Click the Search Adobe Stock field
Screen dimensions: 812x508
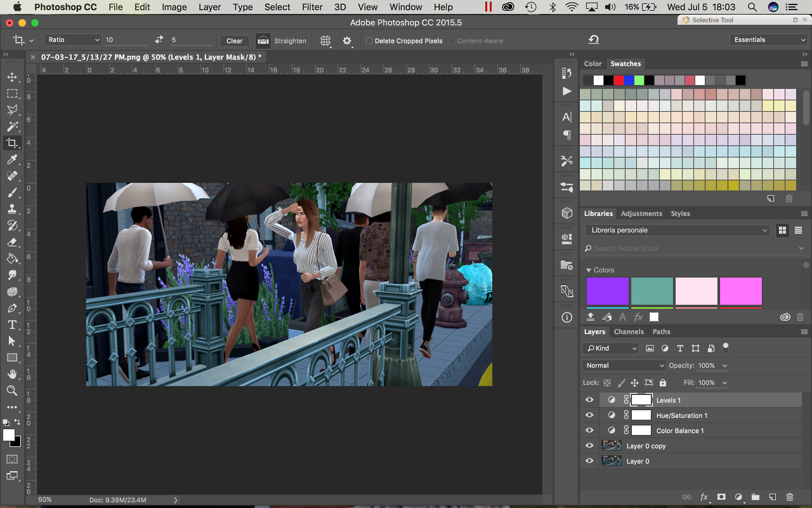click(695, 248)
